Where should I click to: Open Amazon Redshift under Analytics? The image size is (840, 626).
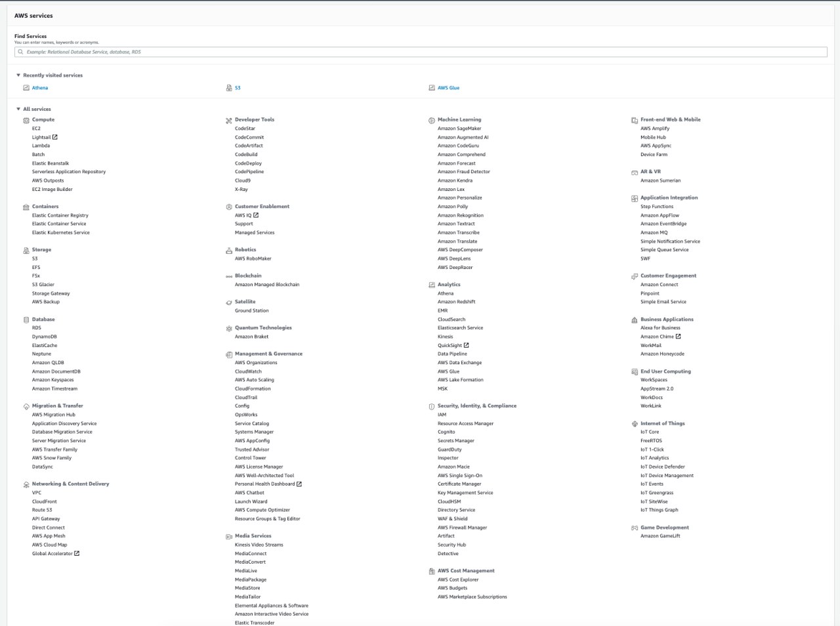pyautogui.click(x=457, y=302)
